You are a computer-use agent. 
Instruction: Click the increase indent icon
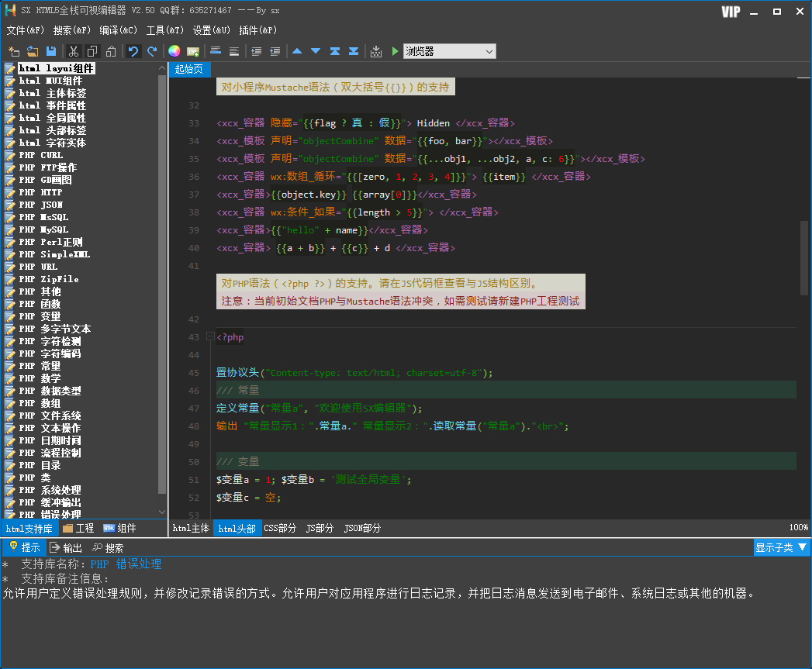256,52
